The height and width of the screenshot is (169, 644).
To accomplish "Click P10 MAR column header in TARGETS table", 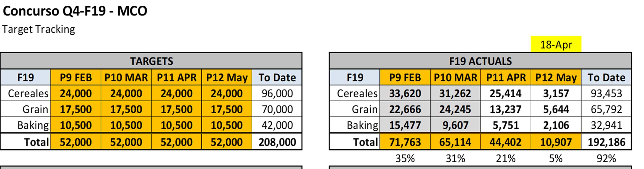I will tap(126, 77).
